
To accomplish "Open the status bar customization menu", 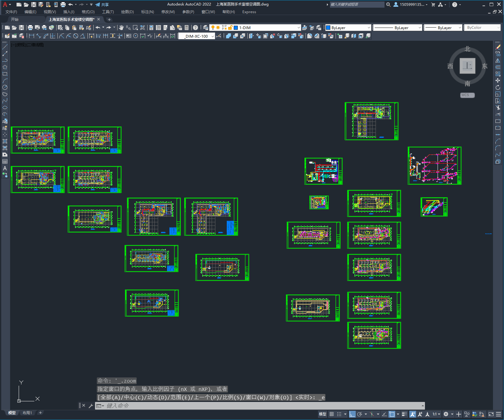I will coord(498,414).
